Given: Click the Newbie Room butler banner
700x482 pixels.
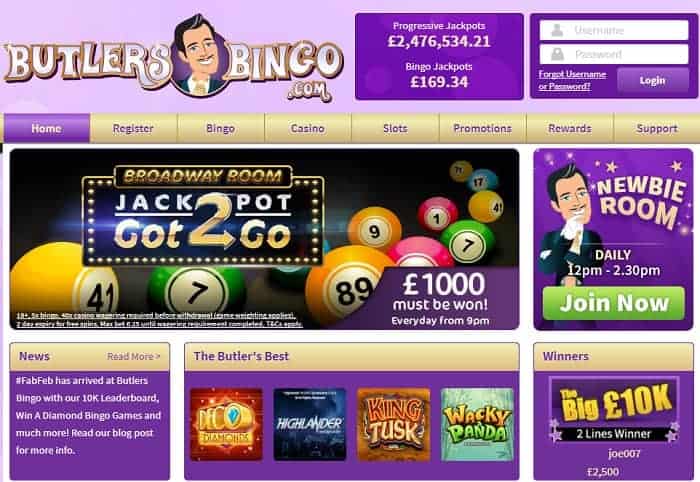Looking at the screenshot, I should 613,239.
